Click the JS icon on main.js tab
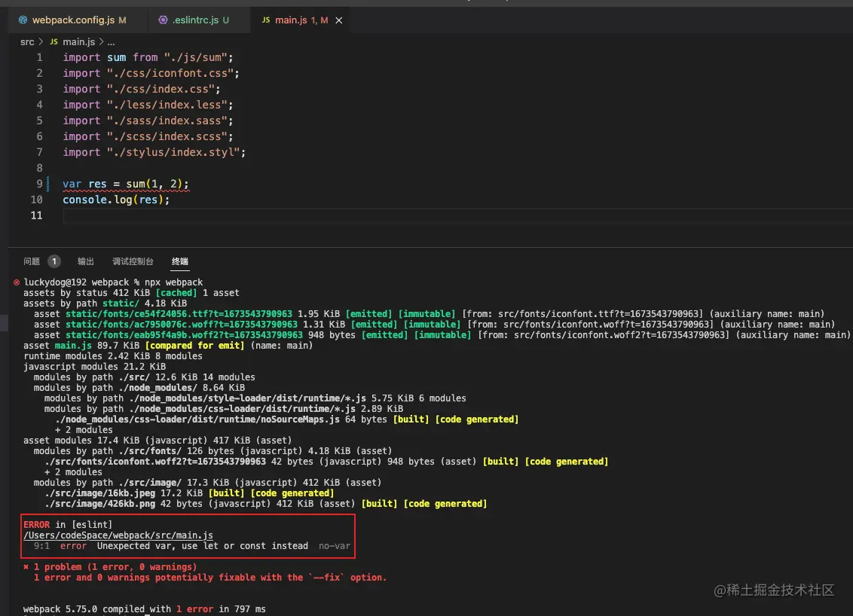853x616 pixels. (265, 20)
